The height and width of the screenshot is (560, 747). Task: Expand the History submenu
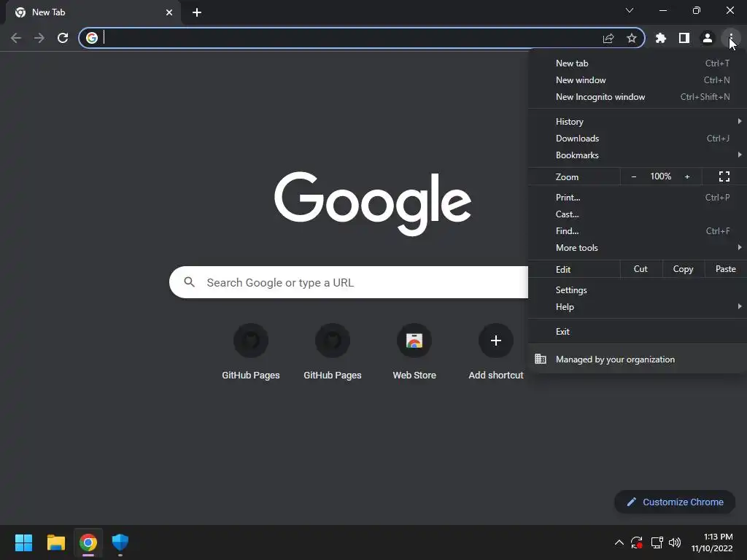tap(638, 122)
